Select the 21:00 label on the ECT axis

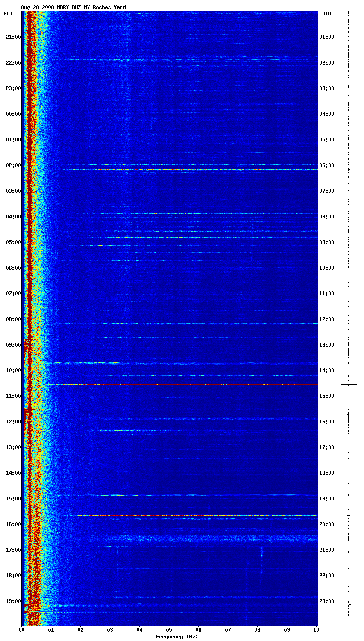(13, 37)
